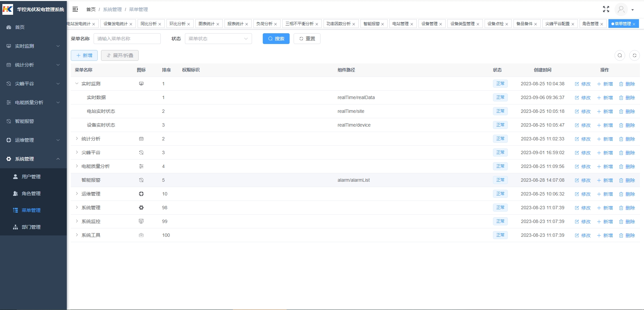Expand the 系统工具 tree row
644x310 pixels.
pos(77,235)
